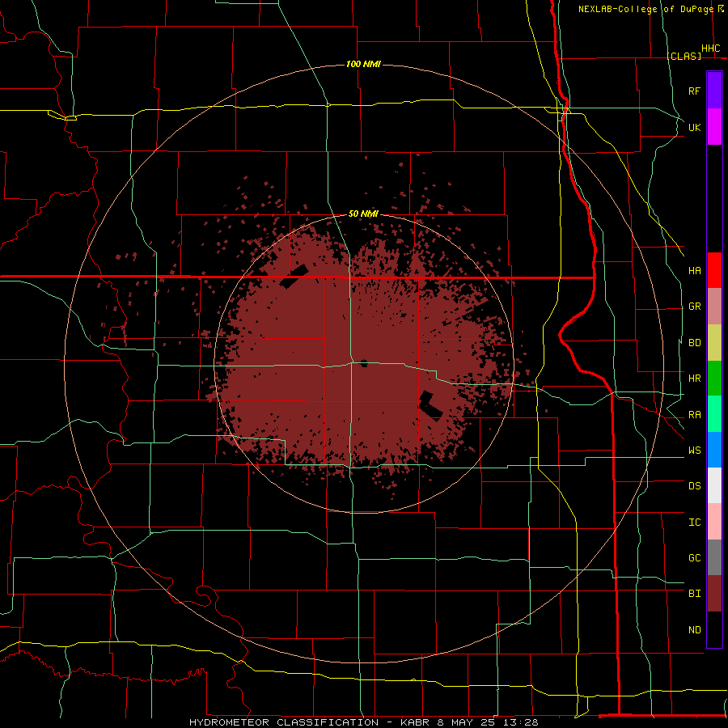
Task: Click the GR legend label
Action: point(694,307)
